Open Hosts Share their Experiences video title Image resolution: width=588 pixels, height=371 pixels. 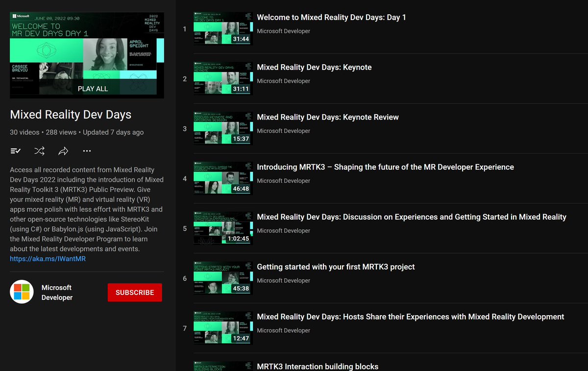[x=411, y=317]
